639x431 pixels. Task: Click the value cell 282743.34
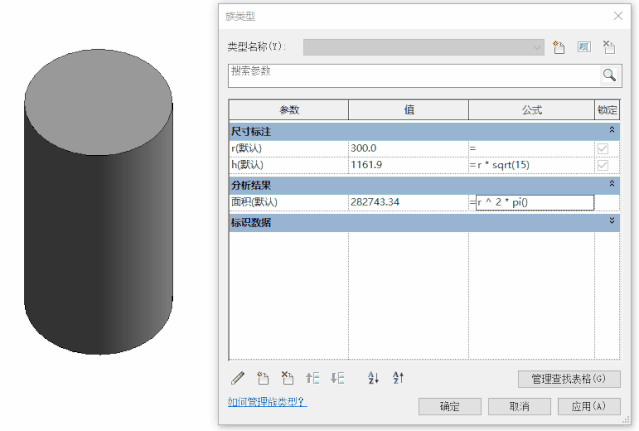(408, 202)
